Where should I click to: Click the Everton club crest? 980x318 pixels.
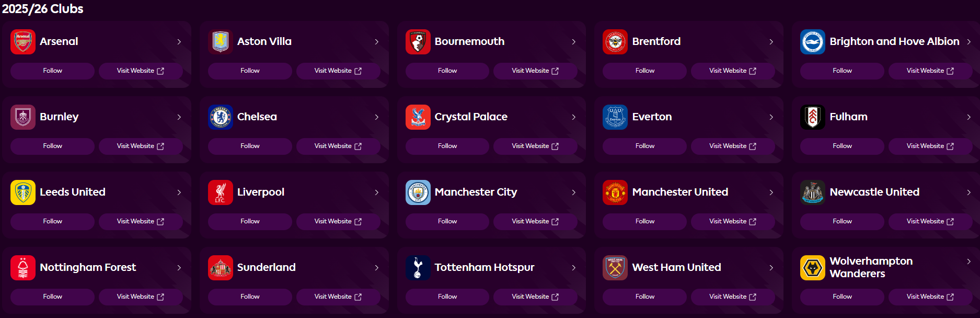615,117
